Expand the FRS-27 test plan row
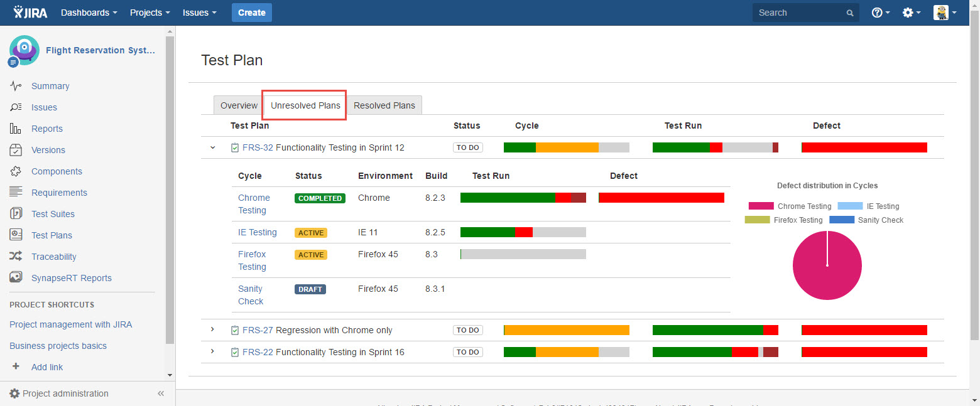980x406 pixels. 212,330
